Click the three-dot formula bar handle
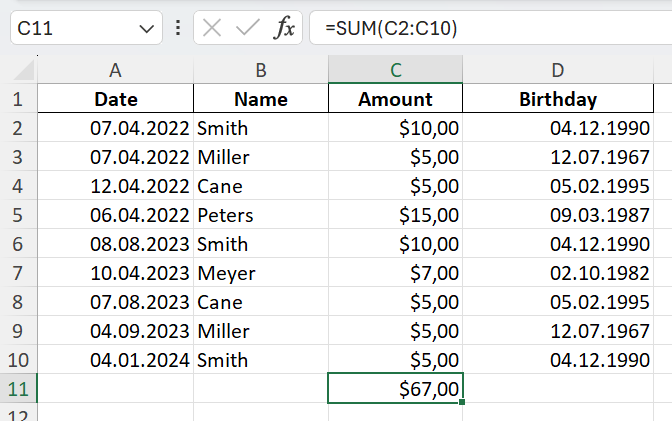The height and width of the screenshot is (421, 672). (x=178, y=28)
